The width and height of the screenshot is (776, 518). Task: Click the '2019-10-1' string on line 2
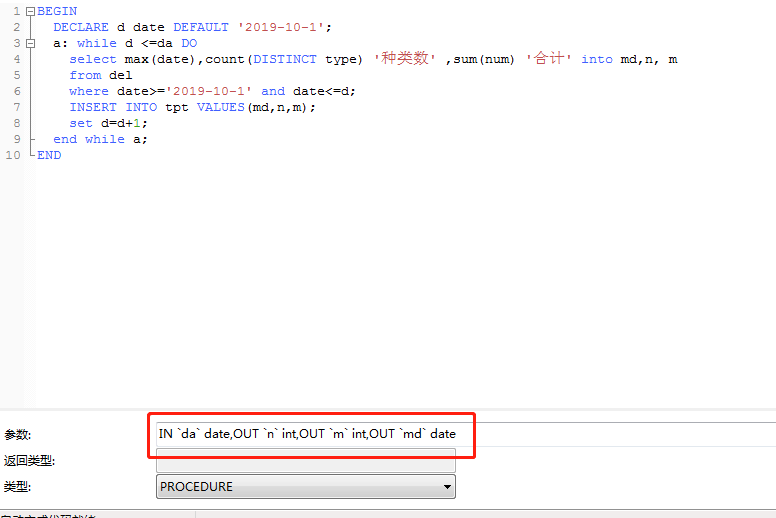(281, 27)
